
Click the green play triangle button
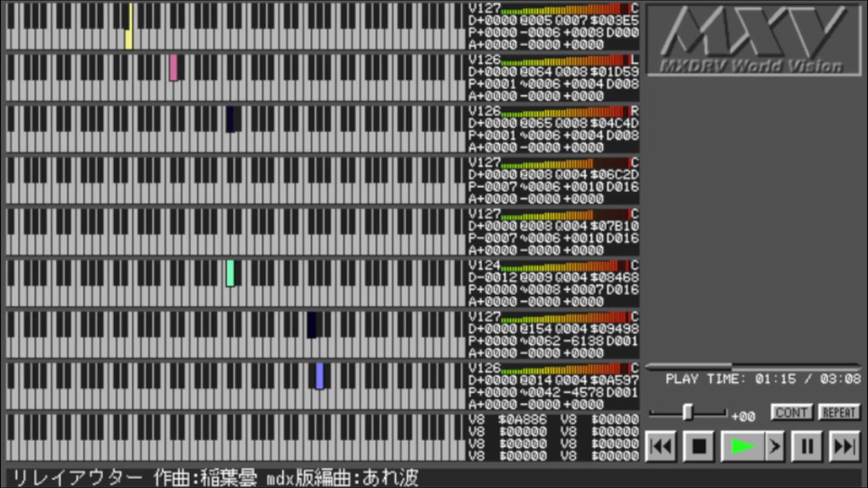pyautogui.click(x=743, y=446)
